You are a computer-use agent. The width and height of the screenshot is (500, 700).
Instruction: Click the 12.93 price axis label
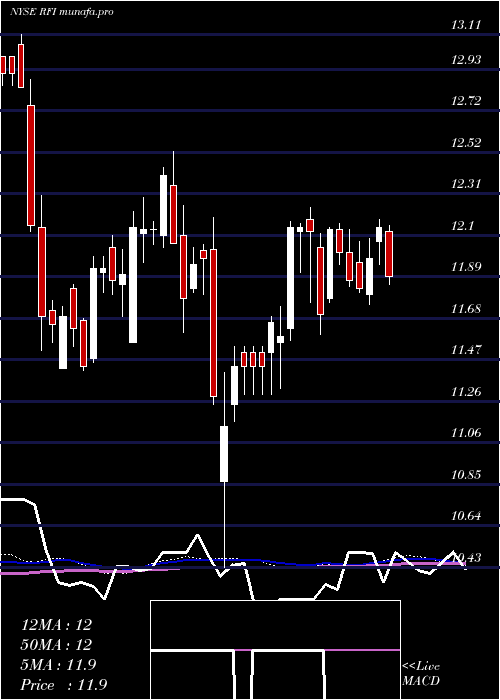(x=466, y=60)
